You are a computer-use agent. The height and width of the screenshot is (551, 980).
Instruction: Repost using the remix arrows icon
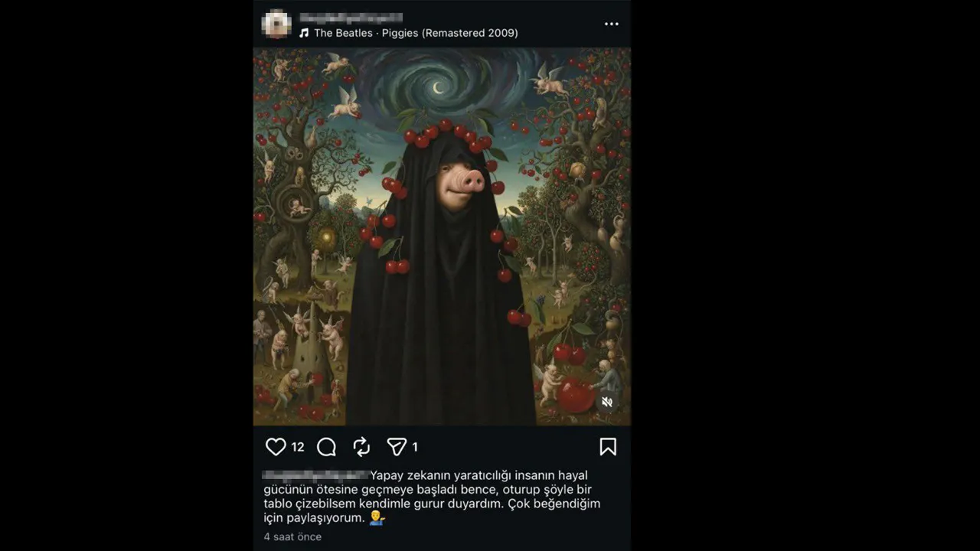tap(360, 447)
